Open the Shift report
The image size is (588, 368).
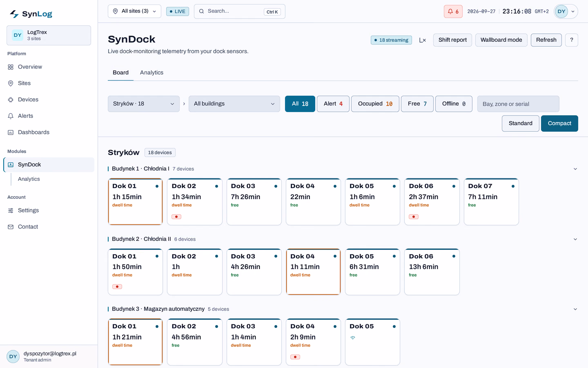coord(452,40)
